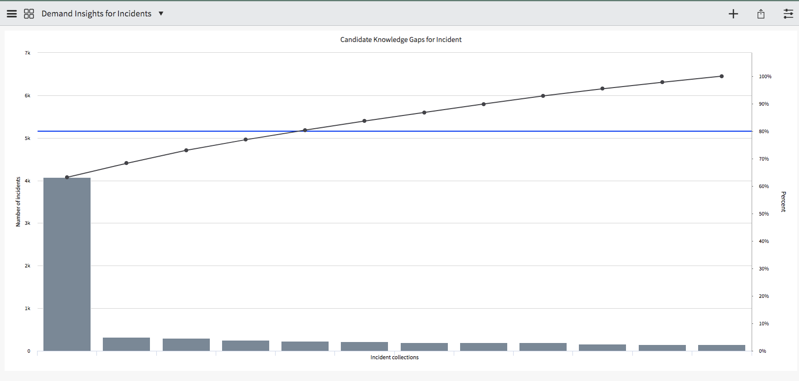Open the hamburger navigation menu
The width and height of the screenshot is (799, 381).
pos(11,14)
